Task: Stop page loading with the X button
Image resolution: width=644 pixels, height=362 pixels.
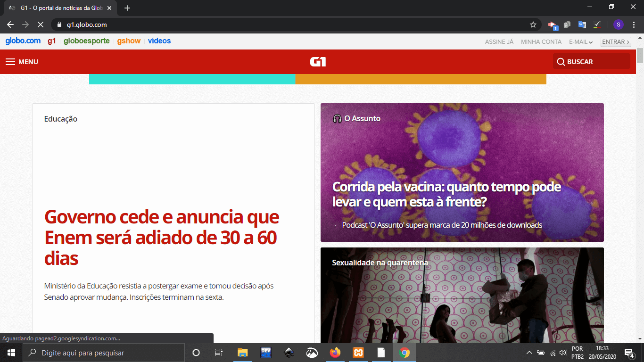Action: click(40, 25)
